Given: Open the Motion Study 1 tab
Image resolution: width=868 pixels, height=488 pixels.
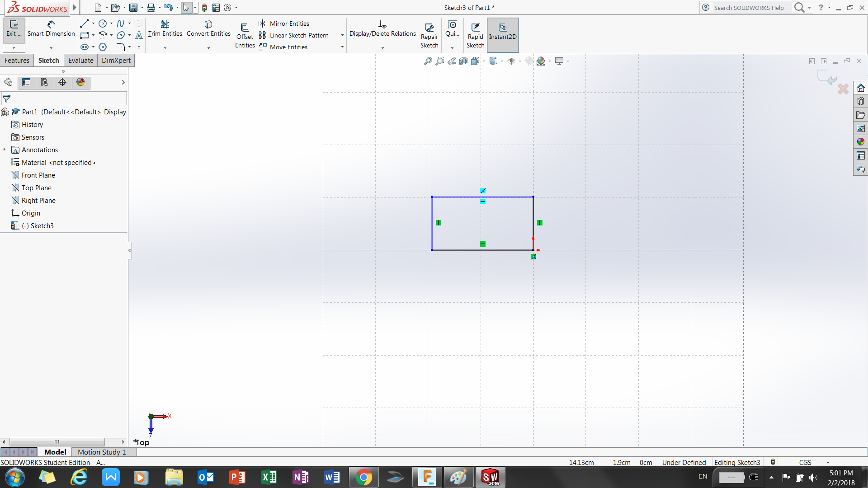Looking at the screenshot, I should [x=102, y=452].
